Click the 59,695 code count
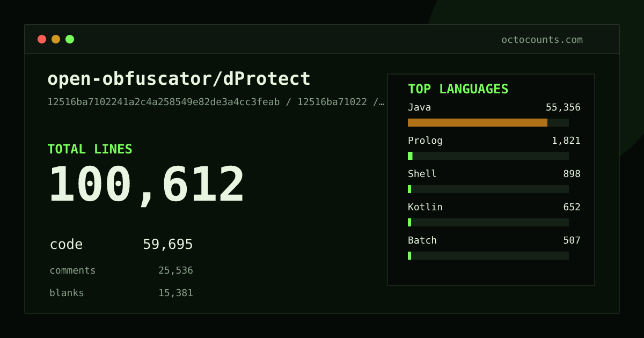Image resolution: width=644 pixels, height=338 pixels. click(x=168, y=245)
